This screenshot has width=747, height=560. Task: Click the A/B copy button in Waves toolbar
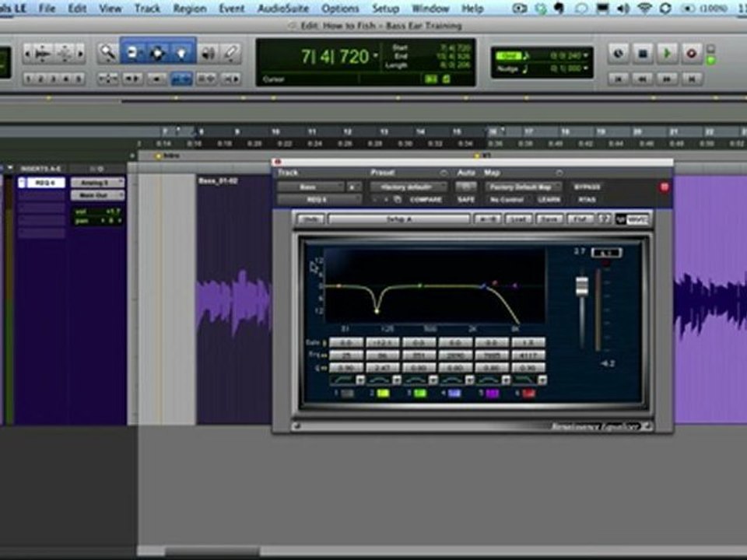[x=488, y=219]
